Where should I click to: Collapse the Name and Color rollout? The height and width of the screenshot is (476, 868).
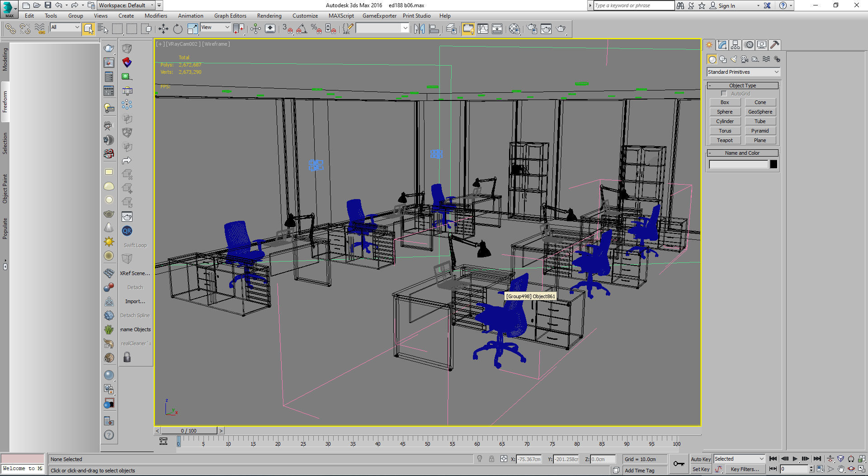742,153
